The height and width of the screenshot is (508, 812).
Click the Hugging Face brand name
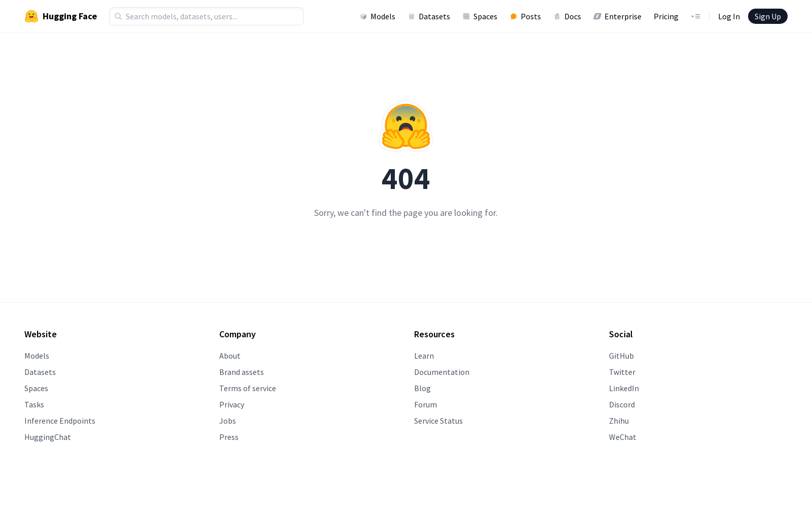[x=70, y=16]
